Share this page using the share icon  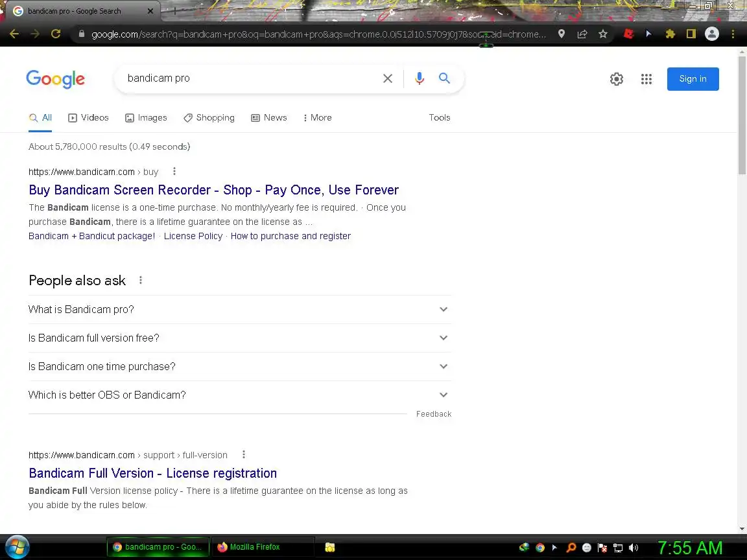pyautogui.click(x=582, y=34)
